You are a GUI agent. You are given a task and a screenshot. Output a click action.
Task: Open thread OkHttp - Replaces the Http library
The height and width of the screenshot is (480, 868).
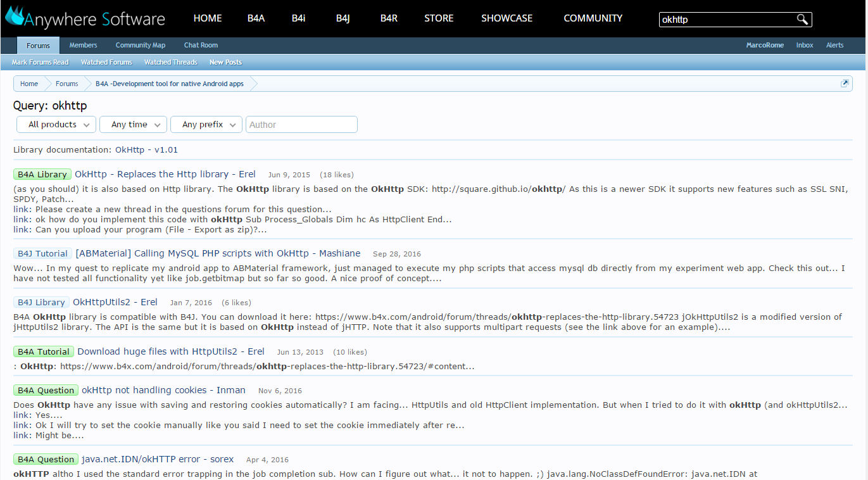click(165, 174)
